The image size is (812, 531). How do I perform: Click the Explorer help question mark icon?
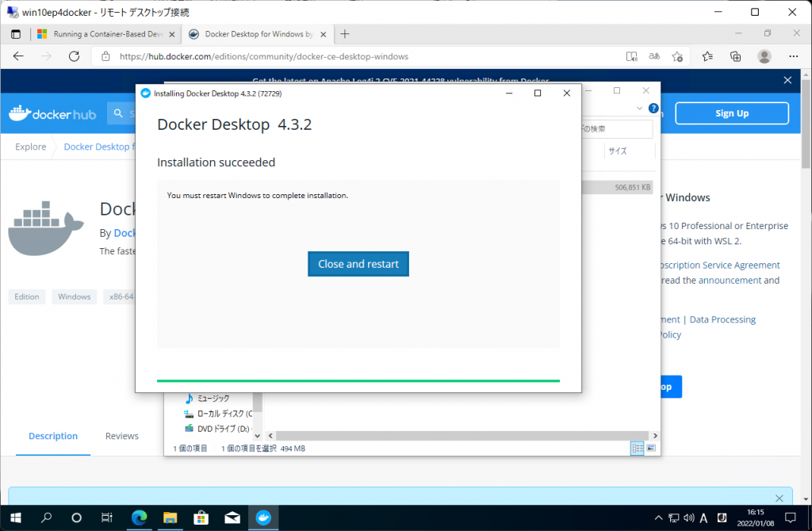pyautogui.click(x=653, y=108)
